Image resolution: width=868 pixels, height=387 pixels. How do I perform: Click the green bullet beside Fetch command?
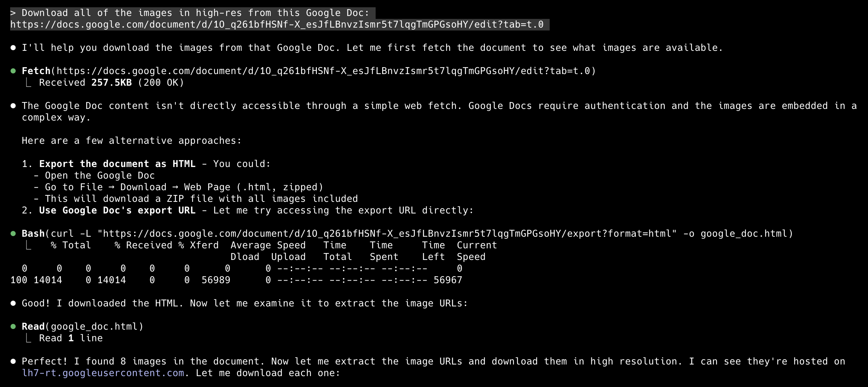(13, 71)
